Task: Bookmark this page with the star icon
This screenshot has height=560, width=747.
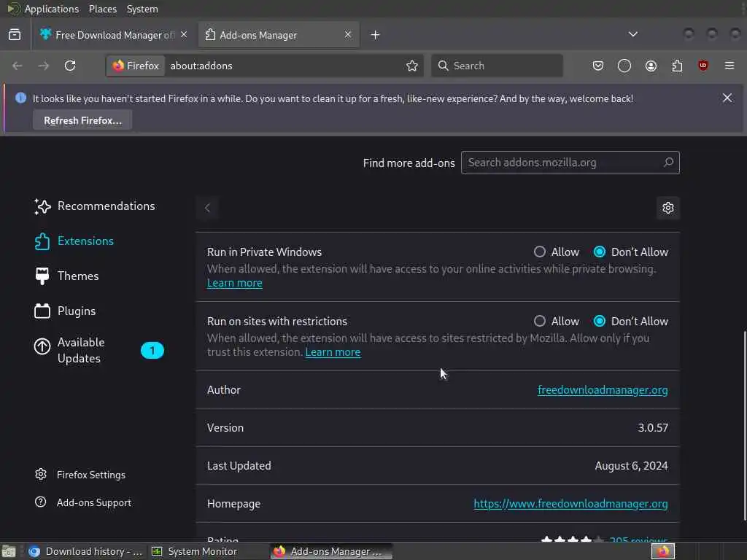Action: 412,66
